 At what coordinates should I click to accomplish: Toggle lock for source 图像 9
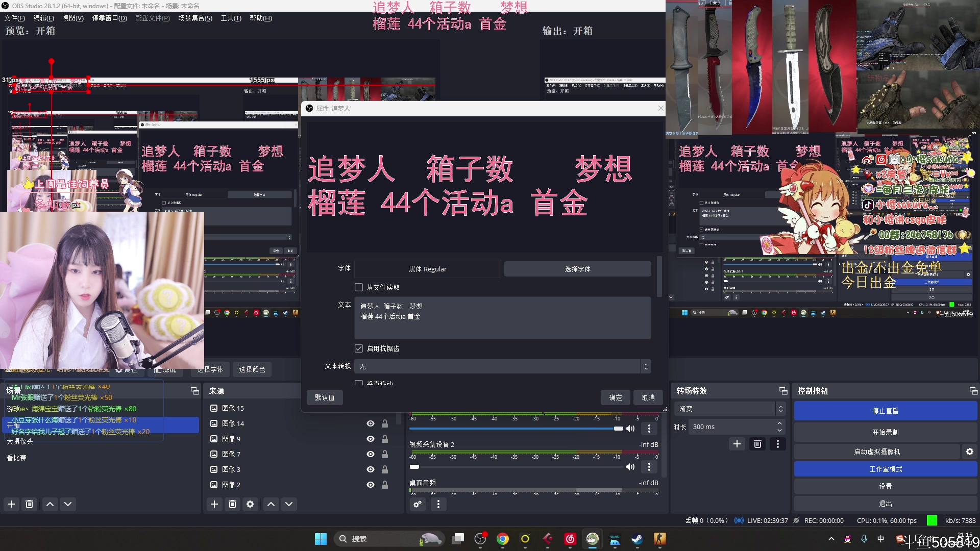click(x=385, y=439)
